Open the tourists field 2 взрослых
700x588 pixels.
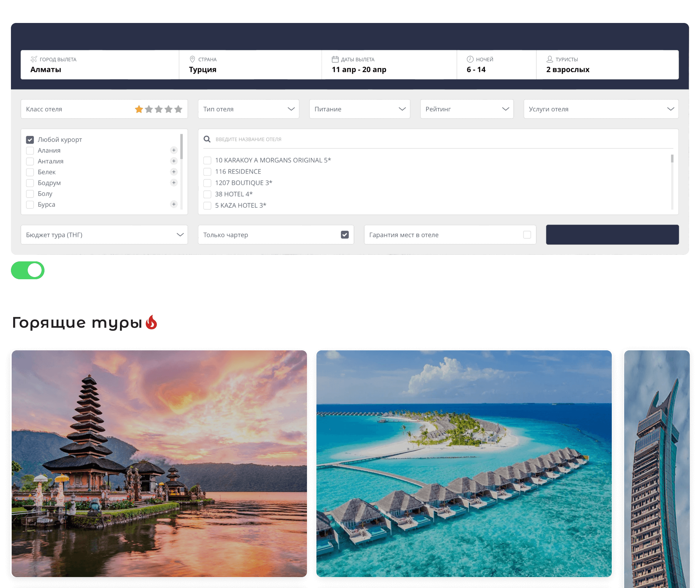[x=607, y=65]
